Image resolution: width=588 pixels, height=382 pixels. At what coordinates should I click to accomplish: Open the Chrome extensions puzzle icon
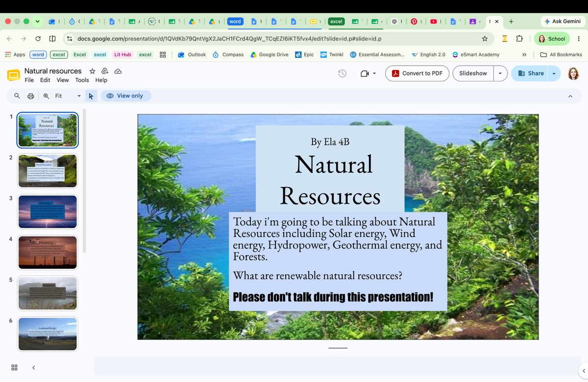pyautogui.click(x=520, y=39)
